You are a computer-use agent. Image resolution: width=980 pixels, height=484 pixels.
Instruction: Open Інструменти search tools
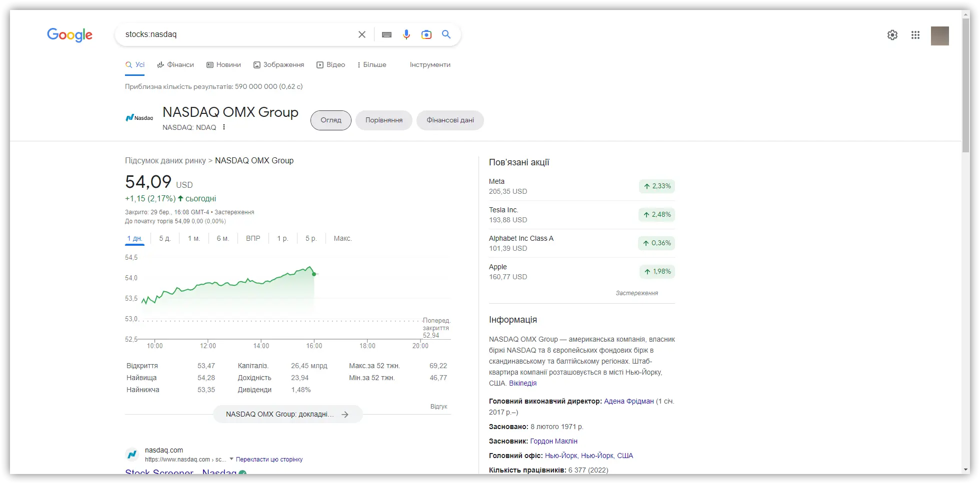tap(430, 65)
